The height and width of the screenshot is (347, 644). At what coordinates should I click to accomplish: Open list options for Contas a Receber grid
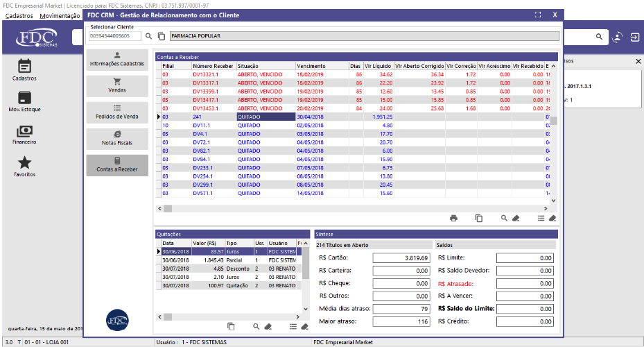click(541, 219)
